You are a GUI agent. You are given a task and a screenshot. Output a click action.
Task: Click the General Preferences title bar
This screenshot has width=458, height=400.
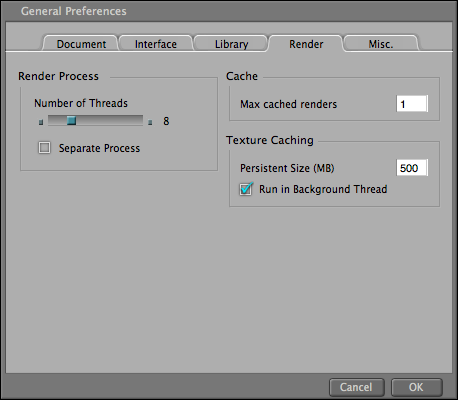point(229,11)
